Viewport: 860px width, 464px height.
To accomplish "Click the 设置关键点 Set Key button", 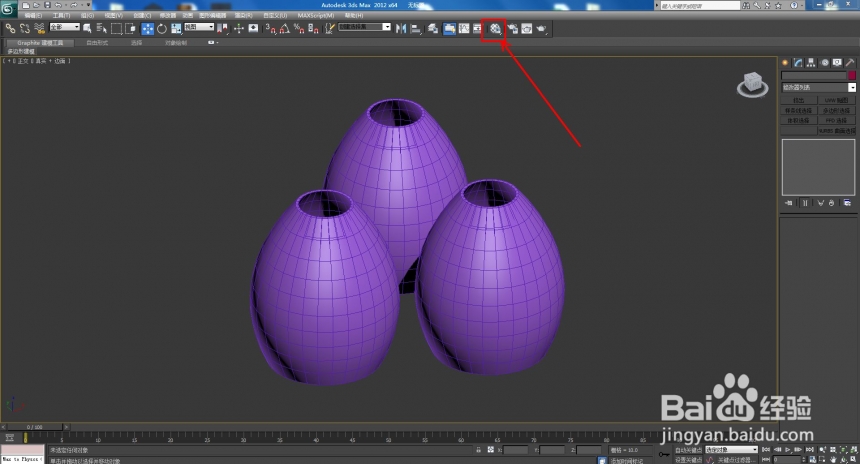I will tap(688, 460).
